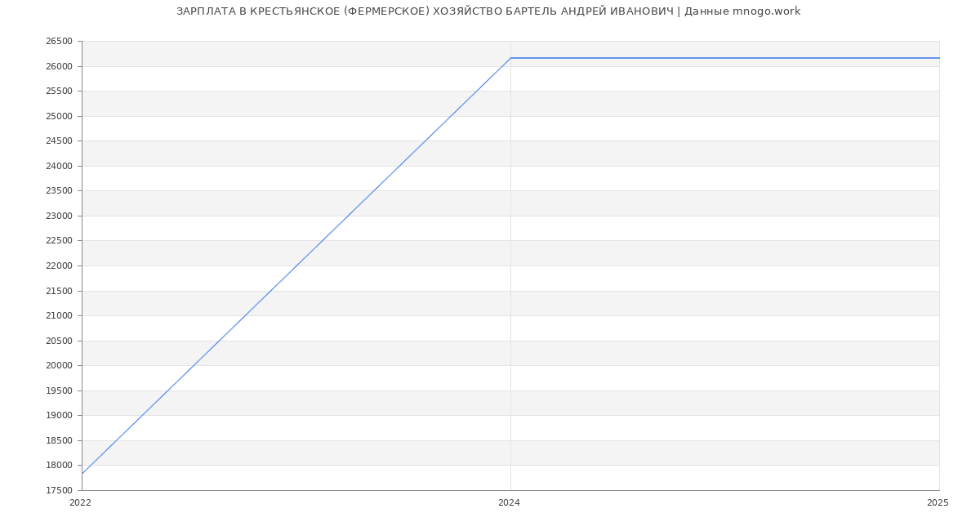This screenshot has height=531, width=980.
Task: Click the 20000 y-axis label
Action: point(59,365)
